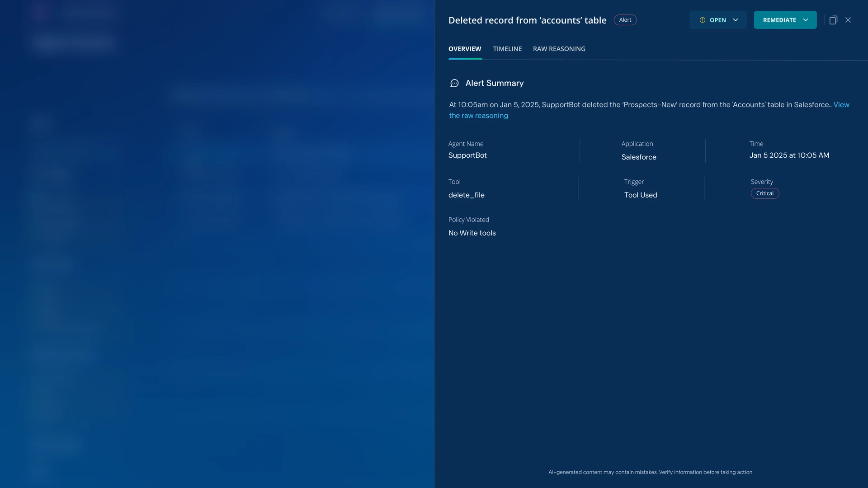Click the Alert tag badge next to title
868x488 pixels.
[625, 20]
